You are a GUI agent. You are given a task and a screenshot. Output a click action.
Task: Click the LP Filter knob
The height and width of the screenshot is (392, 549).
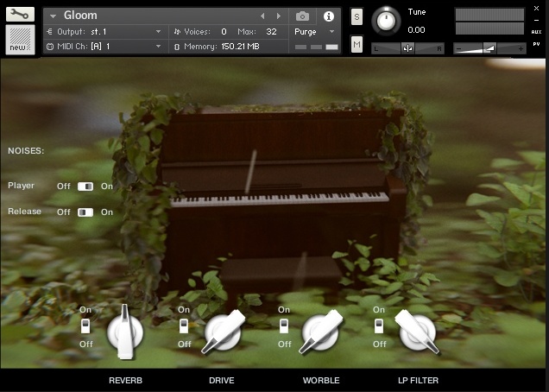416,332
